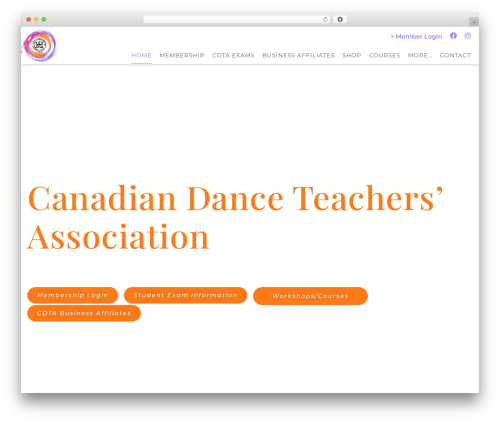Expand the More... menu

420,55
